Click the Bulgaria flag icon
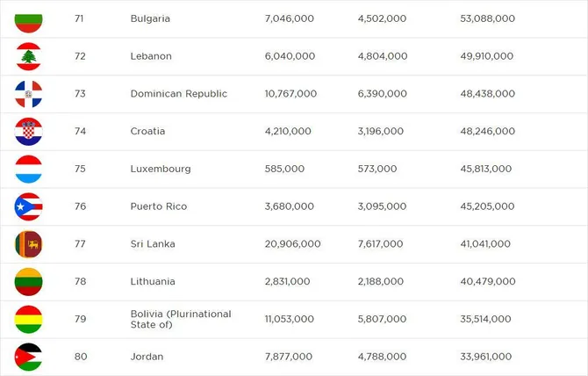Image resolution: width=588 pixels, height=376 pixels. 28,22
